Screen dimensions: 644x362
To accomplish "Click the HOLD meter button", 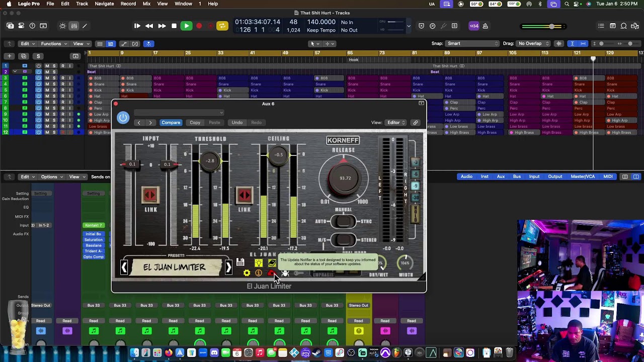I will (x=415, y=214).
